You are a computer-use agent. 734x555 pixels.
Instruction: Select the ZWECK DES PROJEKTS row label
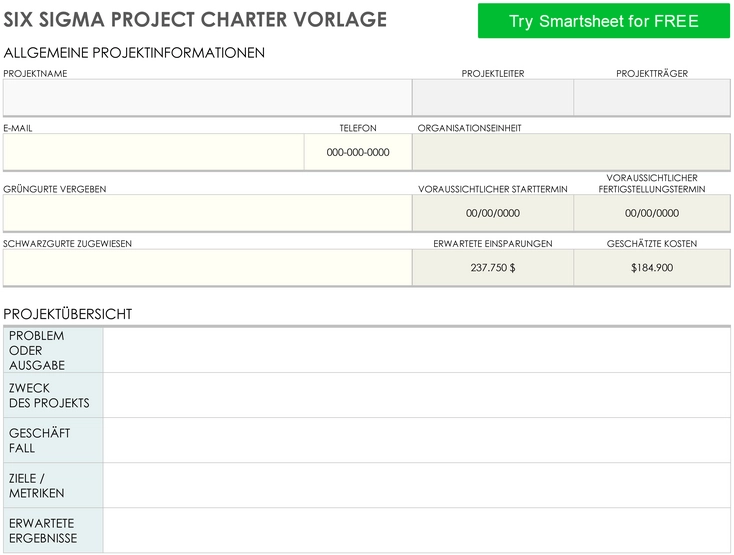53,395
